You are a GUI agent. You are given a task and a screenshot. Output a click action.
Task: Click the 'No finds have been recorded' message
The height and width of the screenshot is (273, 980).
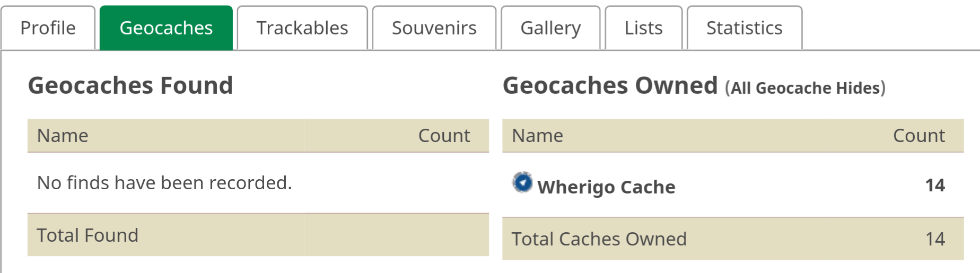point(164,183)
